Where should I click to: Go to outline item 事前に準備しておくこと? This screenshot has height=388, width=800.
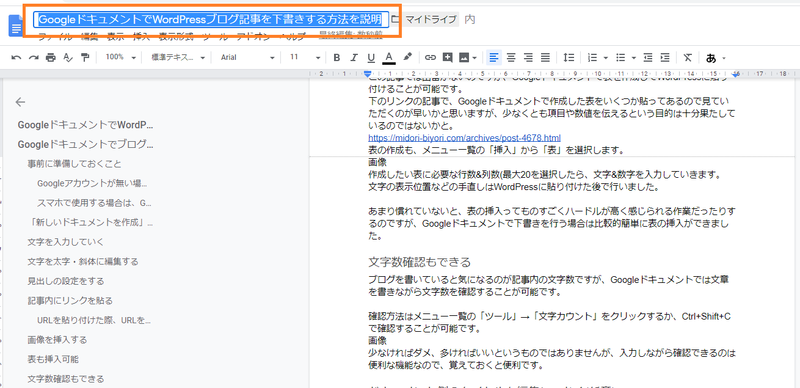pyautogui.click(x=74, y=164)
